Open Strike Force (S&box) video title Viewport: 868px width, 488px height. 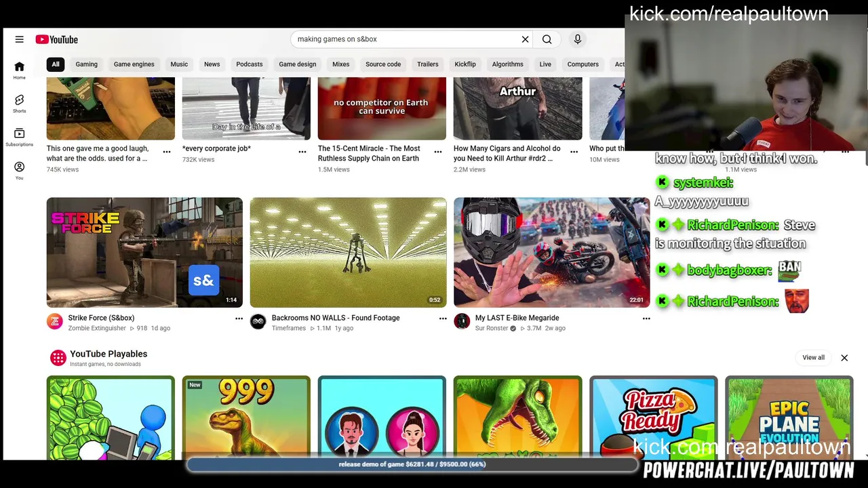[101, 318]
